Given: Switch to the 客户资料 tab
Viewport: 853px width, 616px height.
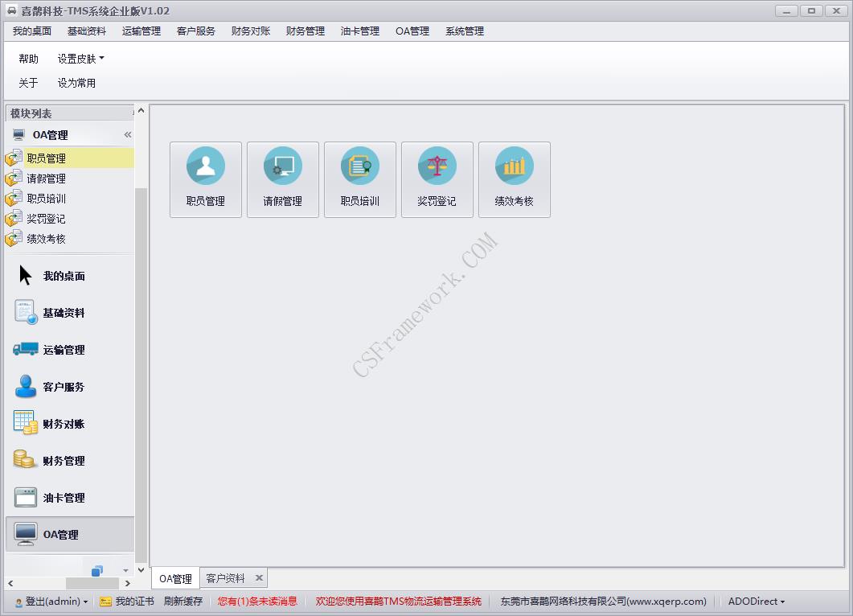Looking at the screenshot, I should pyautogui.click(x=228, y=577).
